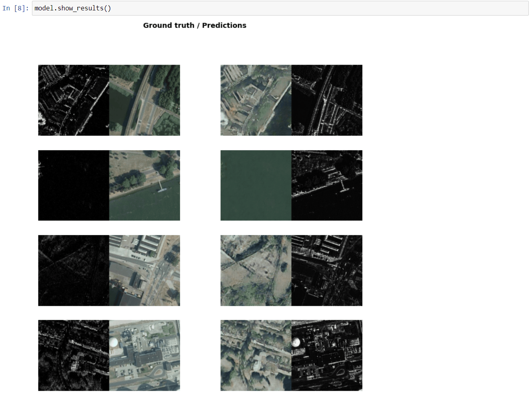Open blurry color image of residential streets

pyautogui.click(x=256, y=355)
